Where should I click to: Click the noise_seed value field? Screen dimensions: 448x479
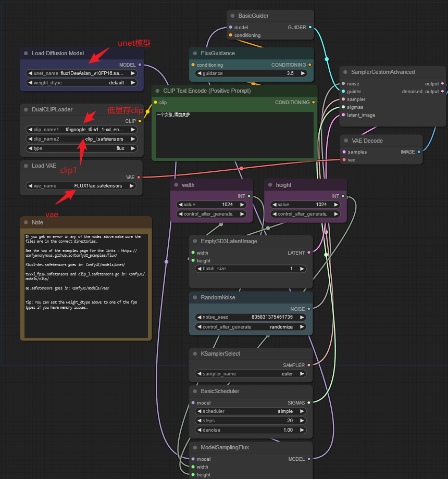coord(251,317)
